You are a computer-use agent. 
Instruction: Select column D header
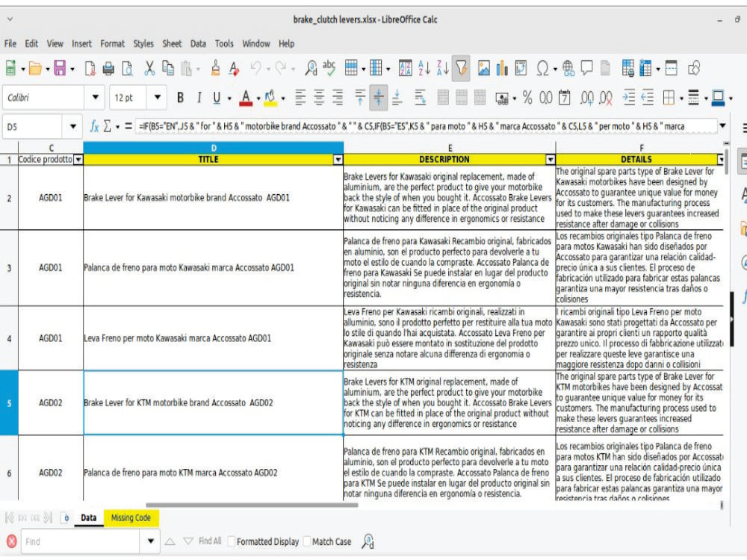coord(213,148)
